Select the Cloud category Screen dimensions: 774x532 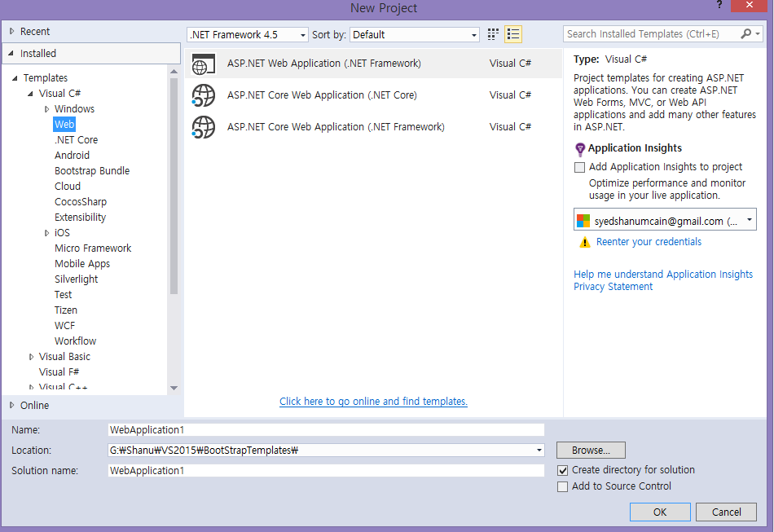pyautogui.click(x=68, y=187)
